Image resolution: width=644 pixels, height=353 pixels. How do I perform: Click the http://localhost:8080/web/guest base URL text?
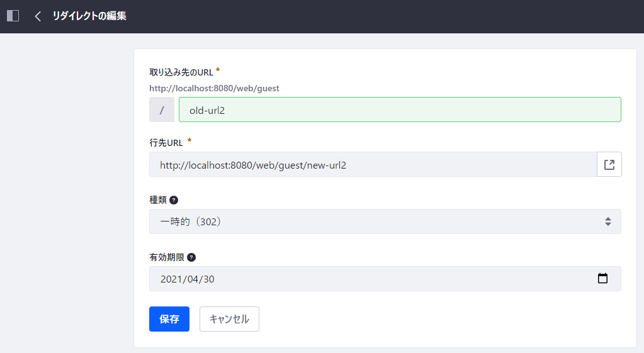214,89
